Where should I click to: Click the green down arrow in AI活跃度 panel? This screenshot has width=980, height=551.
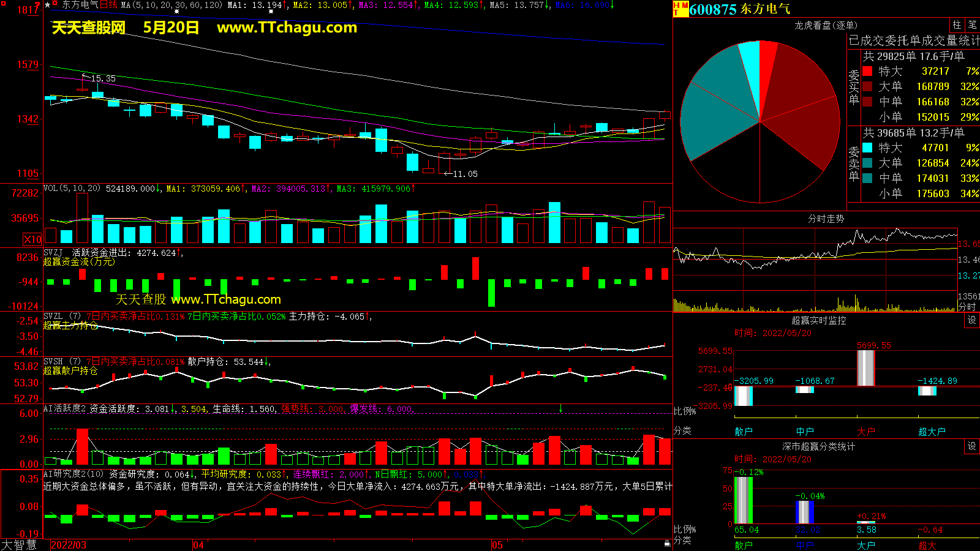click(560, 408)
